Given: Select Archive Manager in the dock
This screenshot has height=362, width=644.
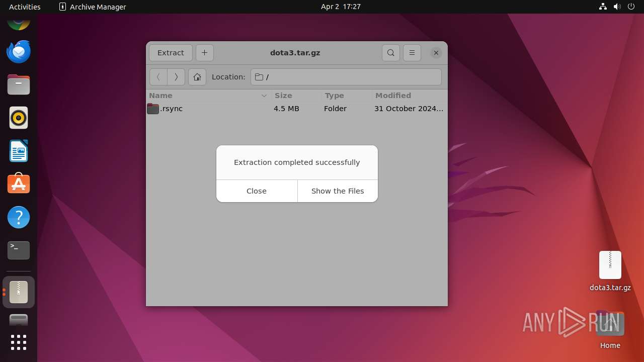Looking at the screenshot, I should click(19, 292).
